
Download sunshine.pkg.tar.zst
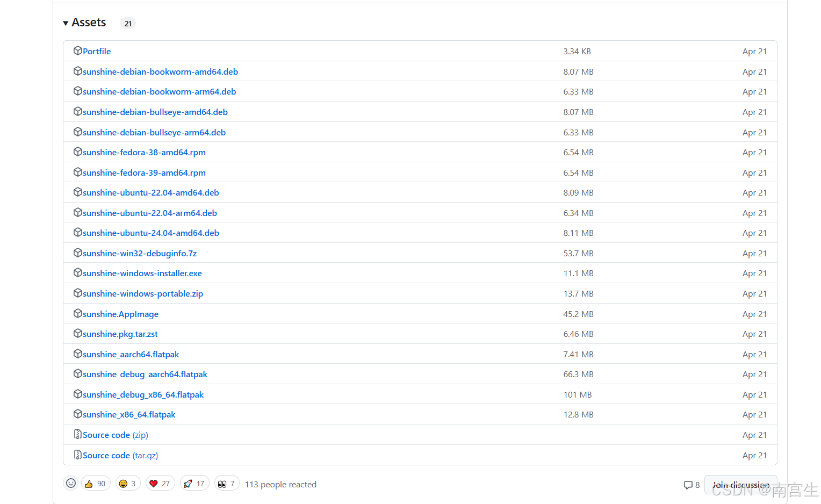(120, 334)
